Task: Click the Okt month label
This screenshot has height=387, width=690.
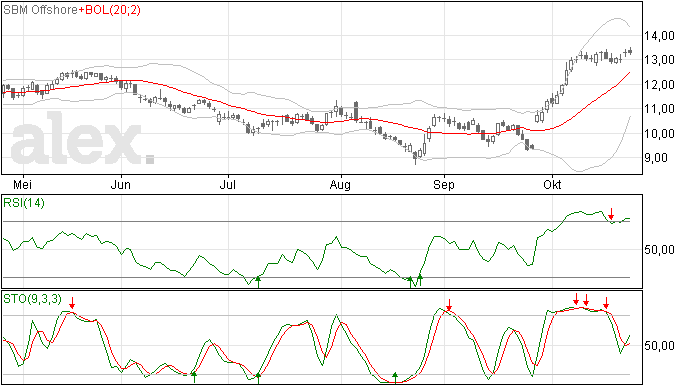Action: (x=552, y=185)
